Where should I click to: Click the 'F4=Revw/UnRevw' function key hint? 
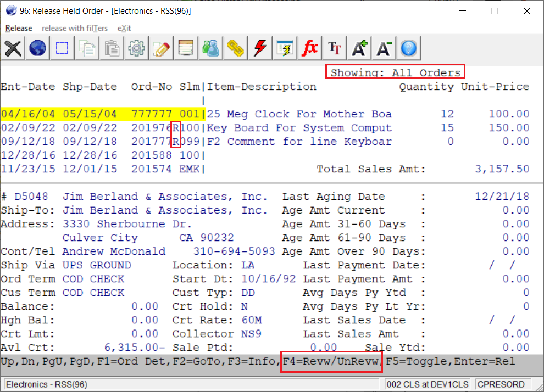(331, 361)
